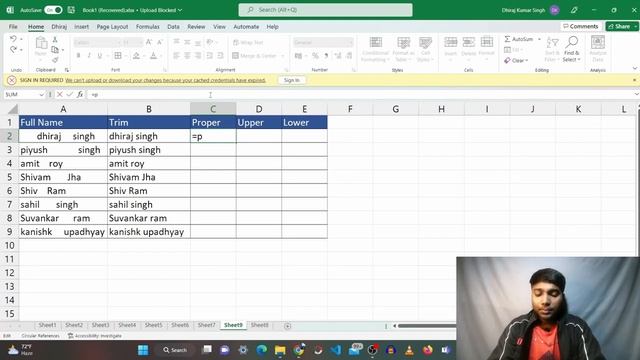Click the Cell Styles icon
The image size is (640, 360).
click(x=425, y=43)
